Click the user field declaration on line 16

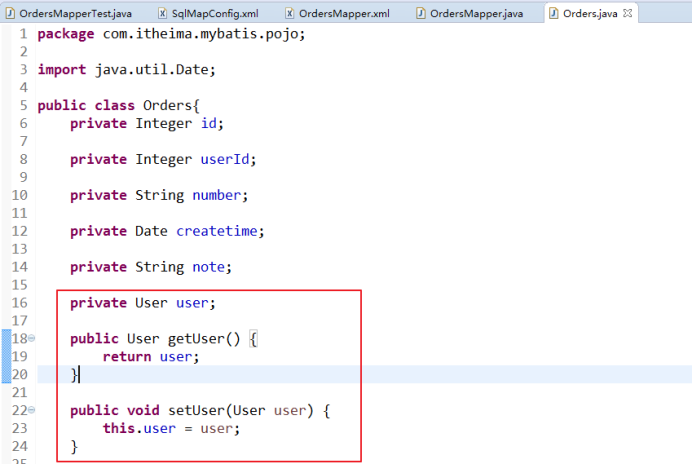click(x=192, y=303)
